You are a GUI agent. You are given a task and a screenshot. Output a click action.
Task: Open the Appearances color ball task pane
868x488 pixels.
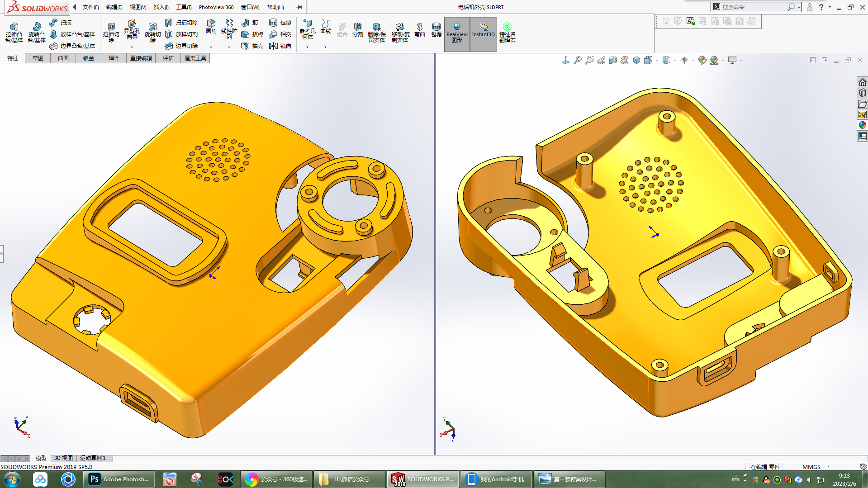(x=863, y=125)
